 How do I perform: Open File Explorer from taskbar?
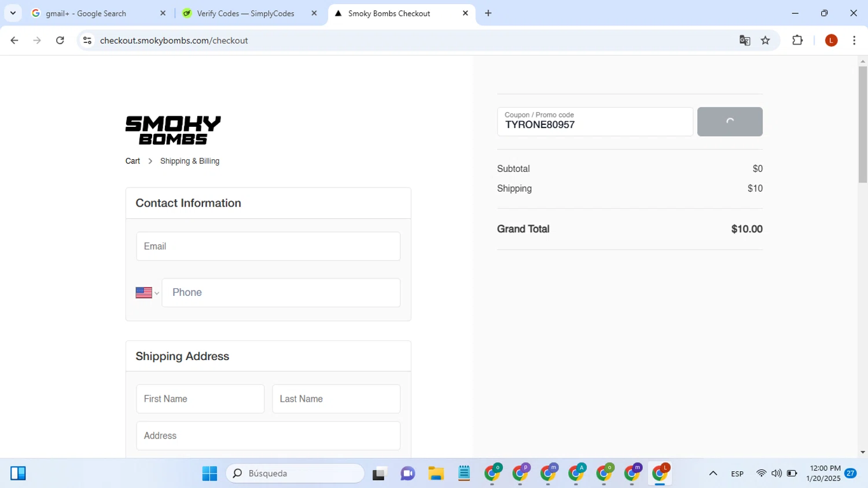point(436,474)
